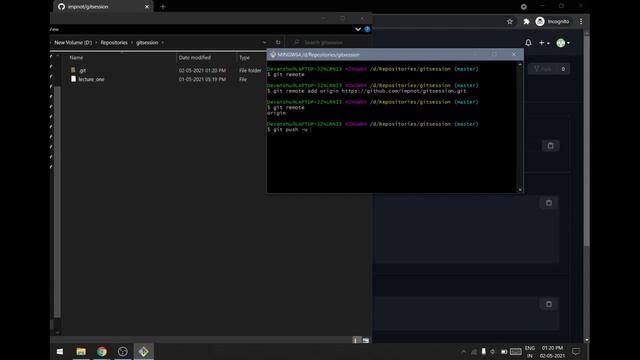Open address bar history dropdown in Explorer
This screenshot has width=640, height=360.
tap(264, 42)
